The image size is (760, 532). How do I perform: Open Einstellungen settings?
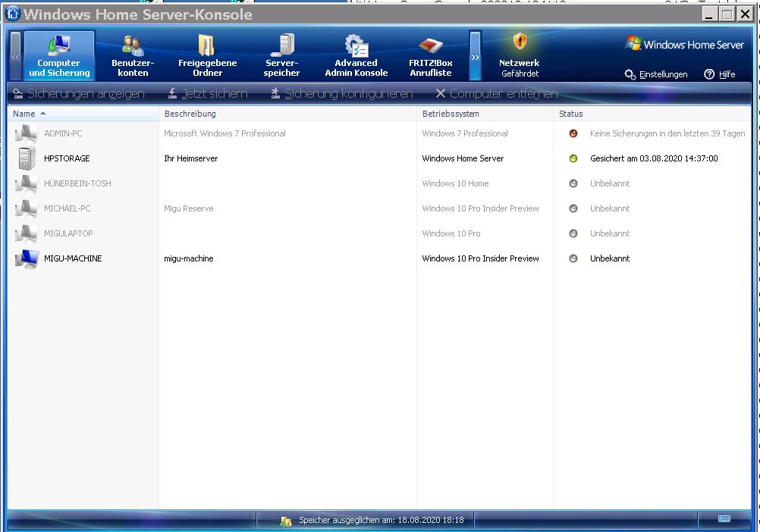pyautogui.click(x=656, y=74)
